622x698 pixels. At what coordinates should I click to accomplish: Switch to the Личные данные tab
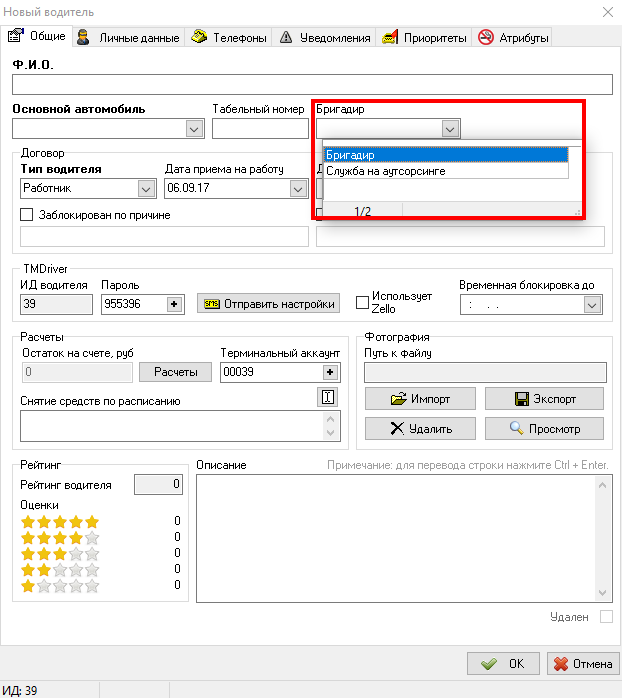tap(129, 38)
